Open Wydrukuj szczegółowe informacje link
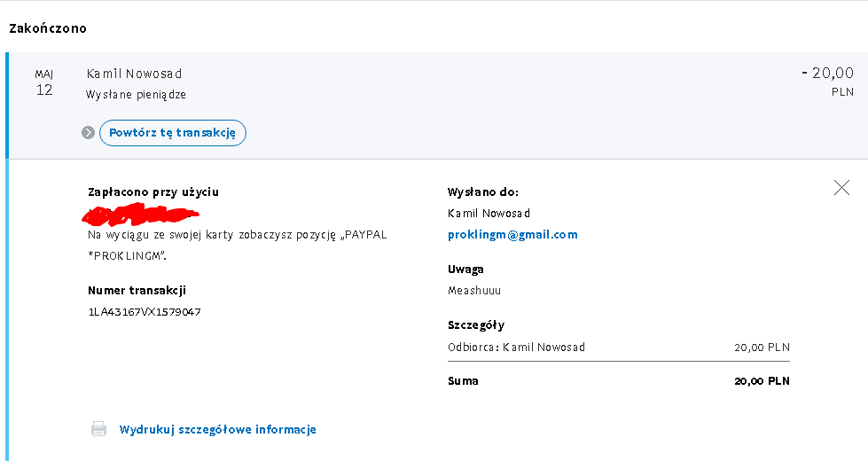 217,429
